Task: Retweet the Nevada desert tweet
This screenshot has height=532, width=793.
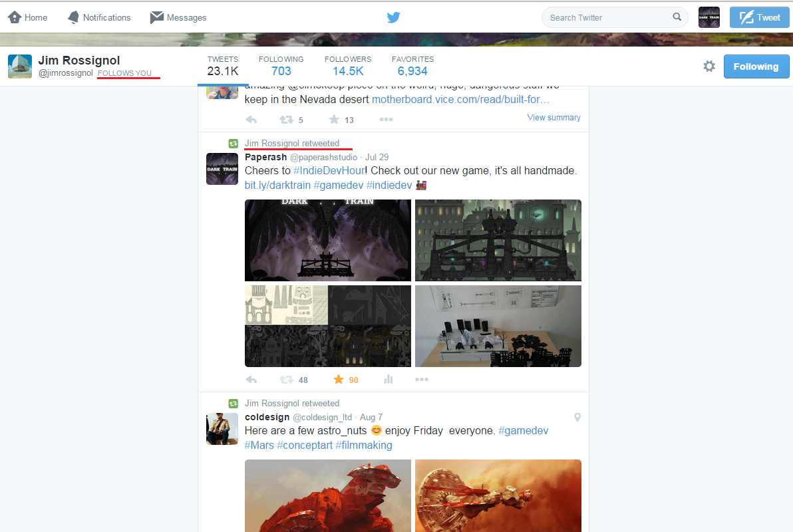Action: [287, 120]
